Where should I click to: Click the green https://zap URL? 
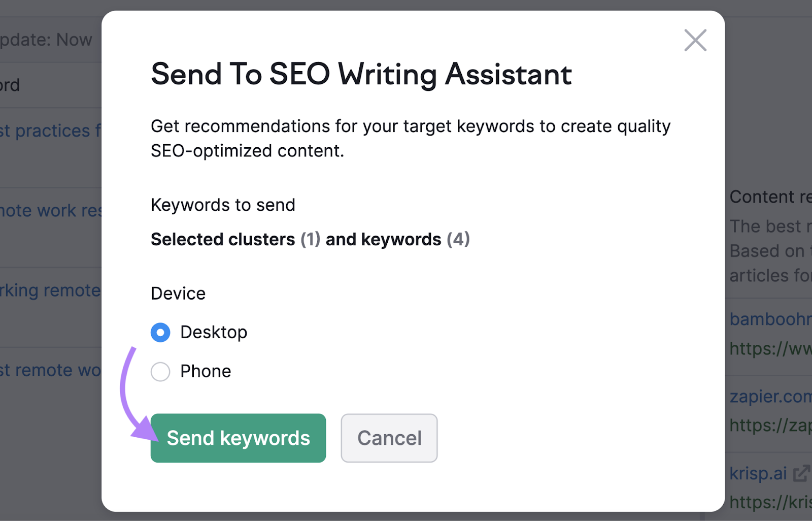coord(770,425)
